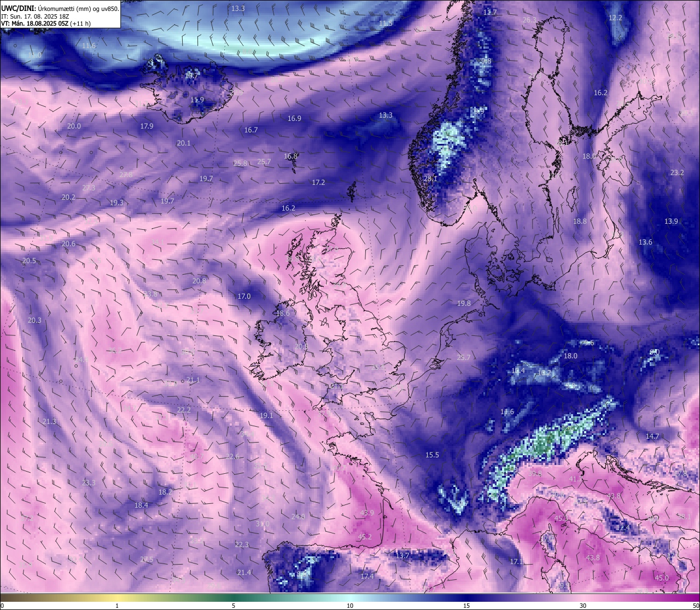Click the 17.1 value in the Mediterranean
This screenshot has width=700, height=610.
click(x=516, y=561)
